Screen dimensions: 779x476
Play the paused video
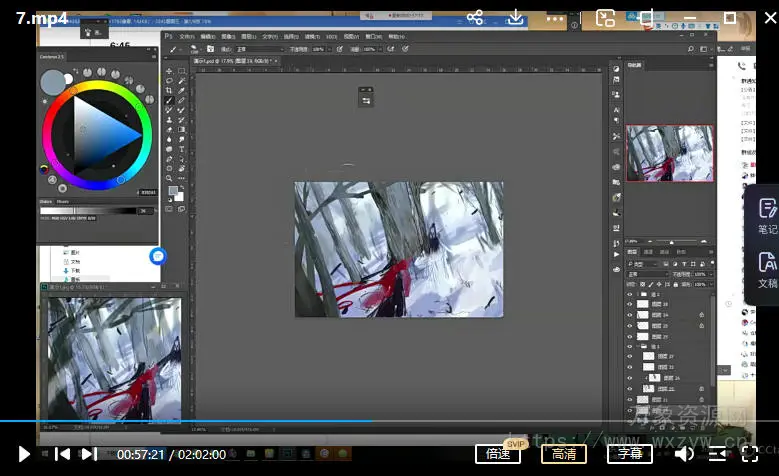click(24, 454)
